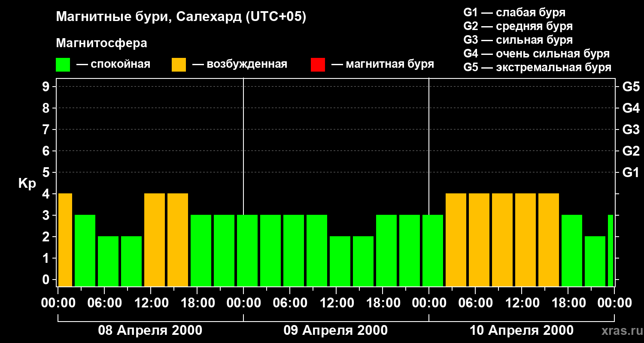This screenshot has width=644, height=343.
Task: Select the green Kp 2 bar at 12:00–15:00 on 09 Апреля
Action: (x=340, y=261)
